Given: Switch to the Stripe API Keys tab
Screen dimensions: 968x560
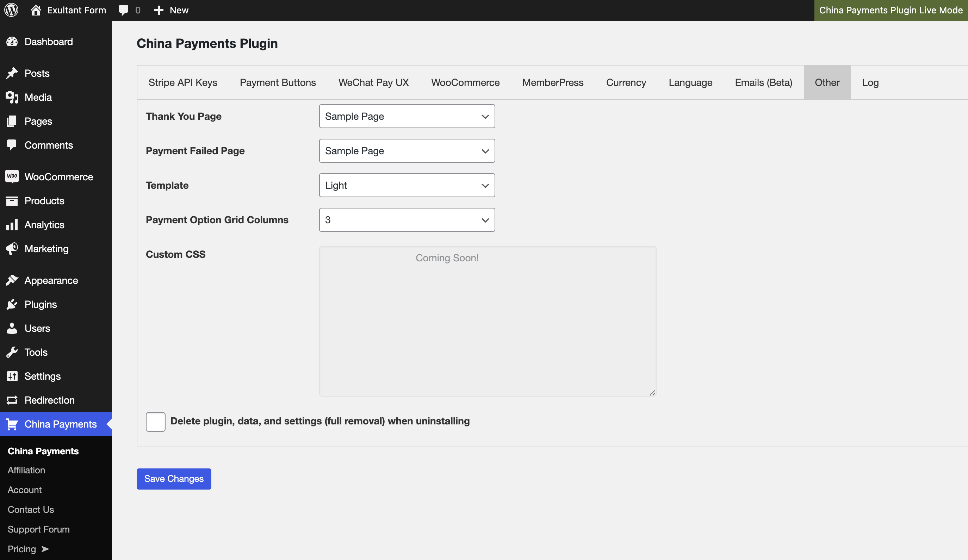Looking at the screenshot, I should click(x=183, y=82).
